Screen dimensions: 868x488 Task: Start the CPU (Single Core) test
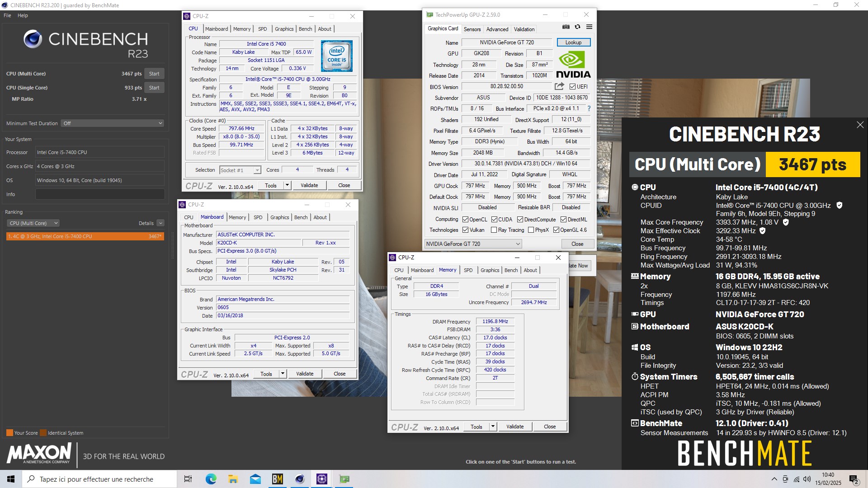coord(154,88)
